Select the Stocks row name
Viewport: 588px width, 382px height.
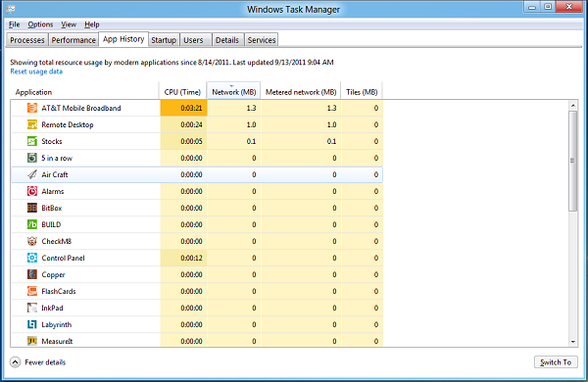click(x=52, y=141)
